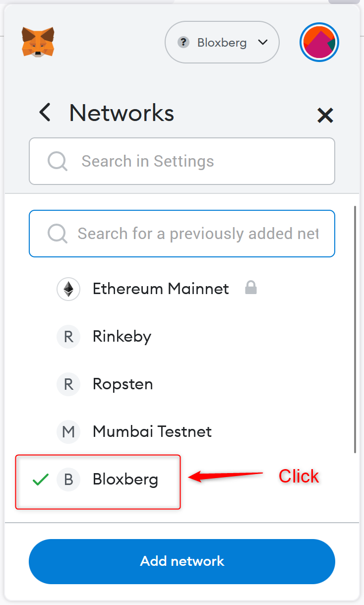Click the Mumbai Testnet M badge icon
Viewport: 364px width, 605px height.
click(68, 432)
